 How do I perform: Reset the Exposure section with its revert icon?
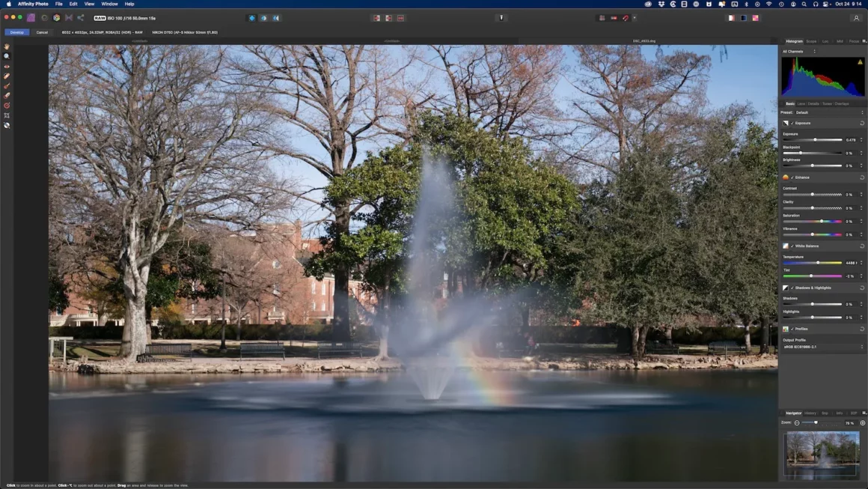[862, 123]
